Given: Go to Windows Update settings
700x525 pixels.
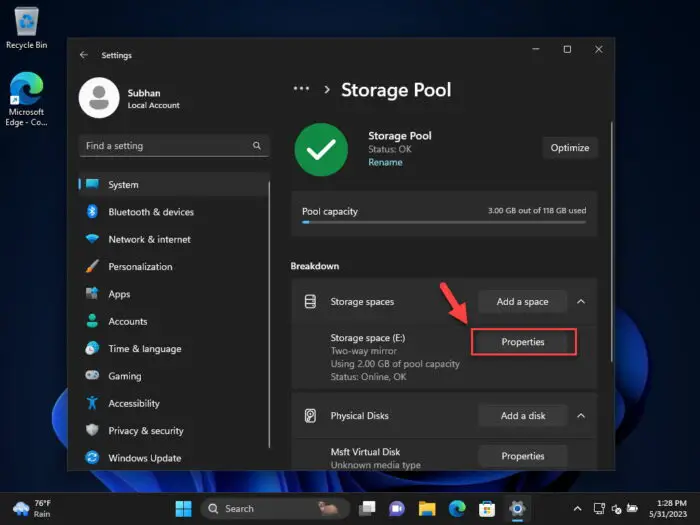Looking at the screenshot, I should (173, 458).
